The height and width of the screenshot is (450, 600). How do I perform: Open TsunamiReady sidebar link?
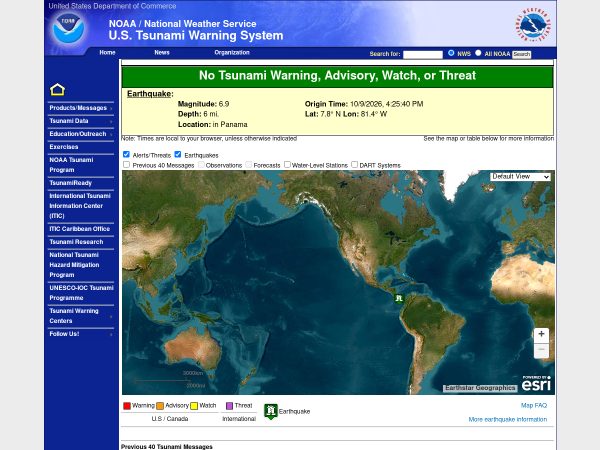(x=71, y=183)
